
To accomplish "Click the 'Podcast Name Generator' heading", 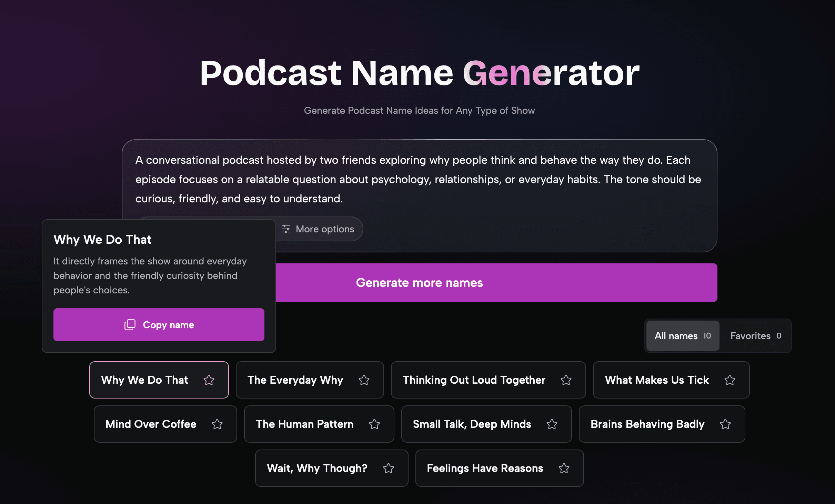I will 420,73.
